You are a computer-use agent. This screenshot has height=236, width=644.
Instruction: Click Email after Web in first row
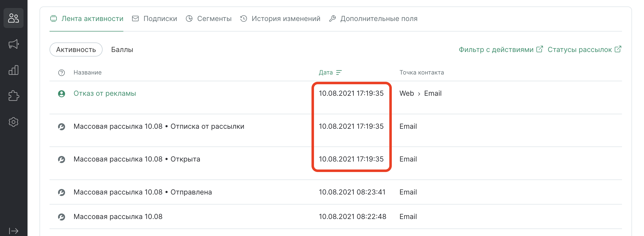[x=433, y=93]
